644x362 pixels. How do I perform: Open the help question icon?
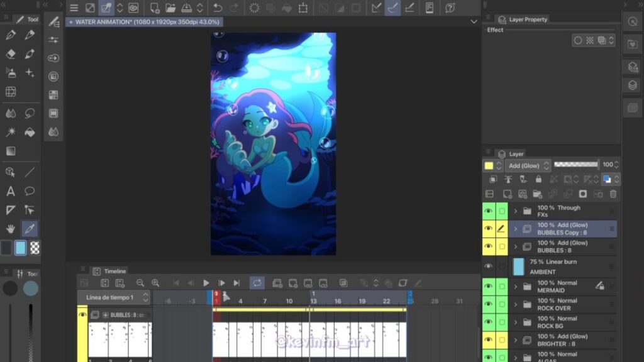(x=450, y=8)
